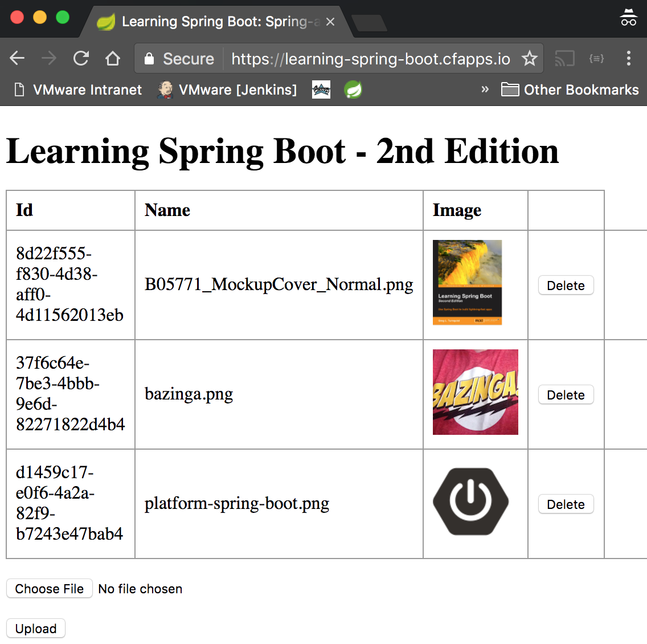Open the Other Bookmarks folder
Screen dimensions: 647x644
click(570, 89)
